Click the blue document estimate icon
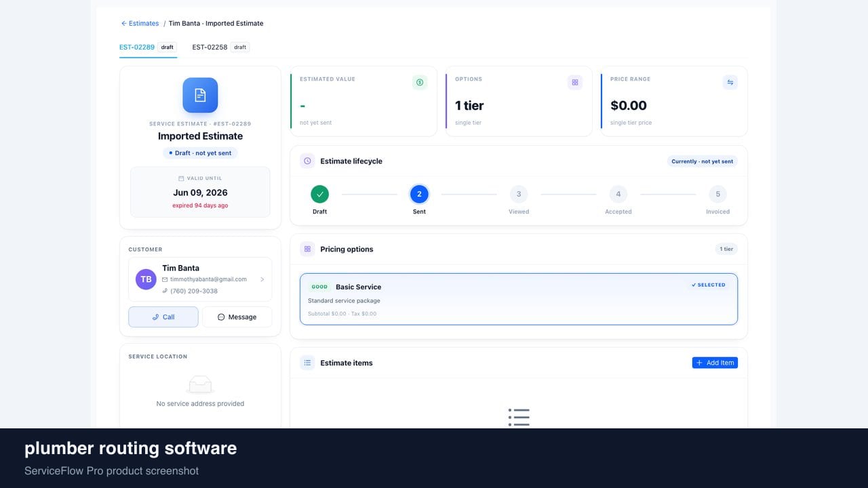The width and height of the screenshot is (868, 488). point(200,95)
